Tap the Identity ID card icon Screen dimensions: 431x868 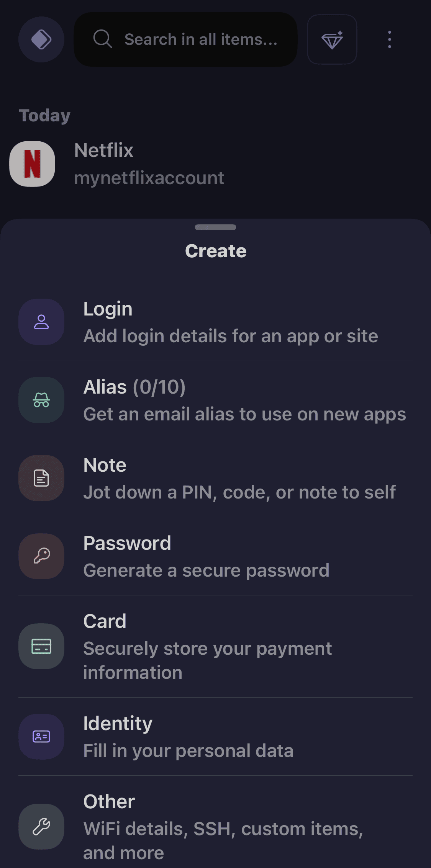[x=41, y=737]
